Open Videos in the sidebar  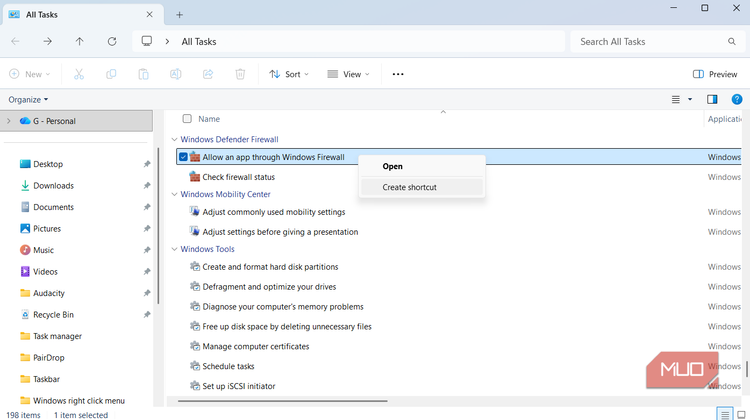point(45,272)
